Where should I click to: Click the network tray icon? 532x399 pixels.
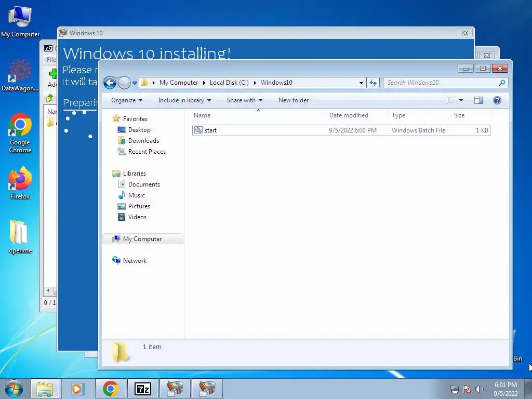(x=454, y=389)
